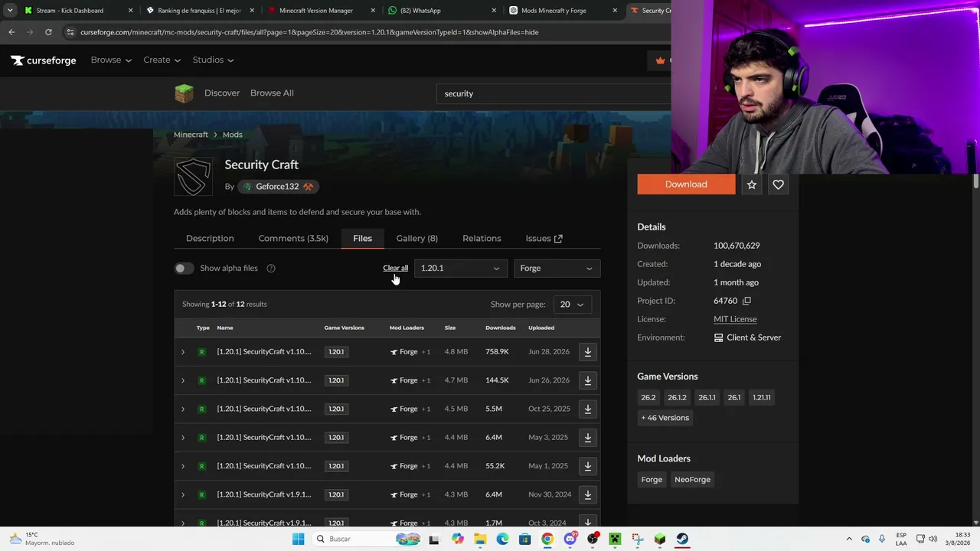Open the Browse menu in CurseForge header
Image resolution: width=980 pixels, height=551 pixels.
111,60
